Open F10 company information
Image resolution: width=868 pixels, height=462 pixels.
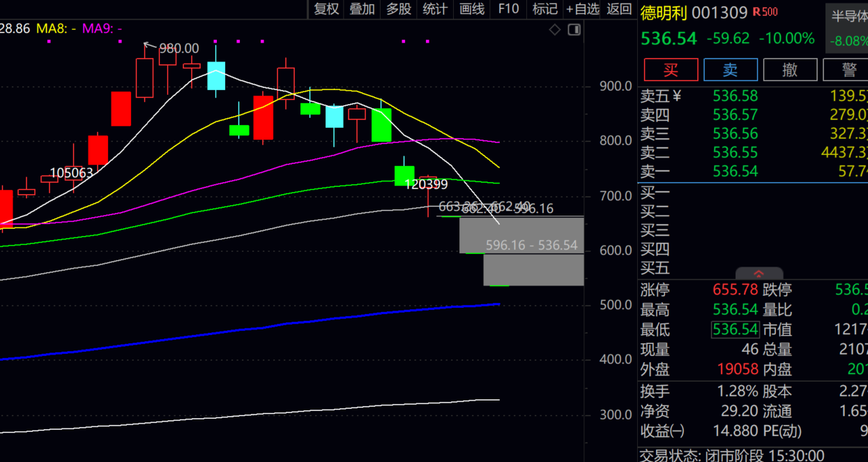pos(508,9)
